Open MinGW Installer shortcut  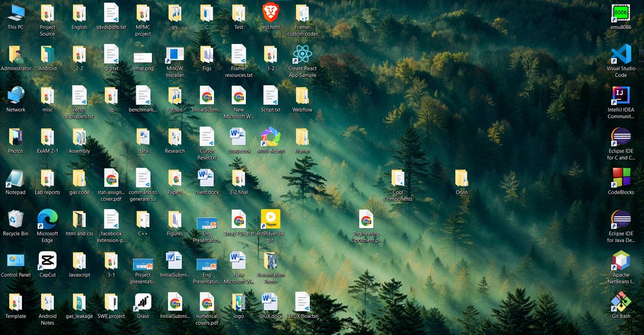pos(175,61)
